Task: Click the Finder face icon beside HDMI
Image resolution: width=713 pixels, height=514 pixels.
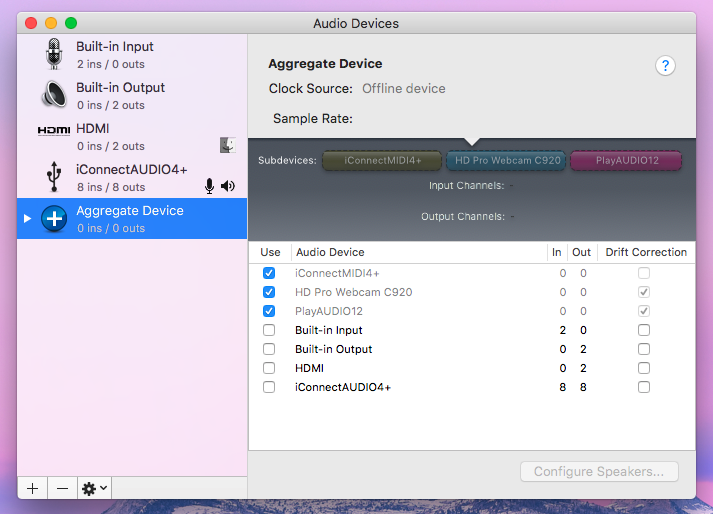Action: click(x=228, y=145)
